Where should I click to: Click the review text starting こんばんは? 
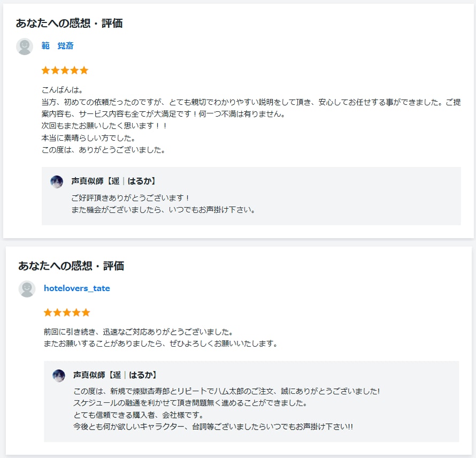pyautogui.click(x=251, y=120)
